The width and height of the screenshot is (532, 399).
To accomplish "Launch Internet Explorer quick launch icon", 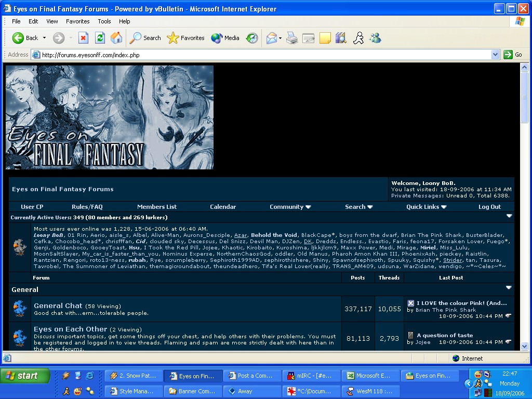I will (90, 376).
